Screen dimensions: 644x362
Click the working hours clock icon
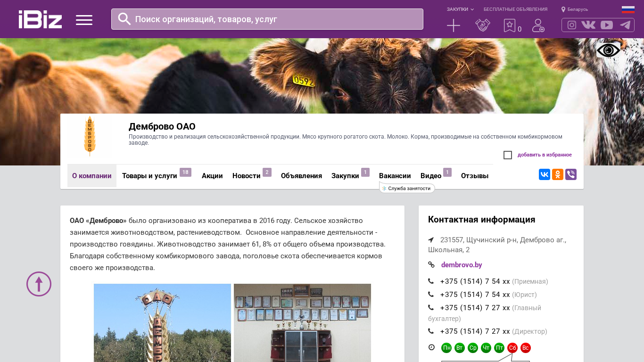coord(431,347)
